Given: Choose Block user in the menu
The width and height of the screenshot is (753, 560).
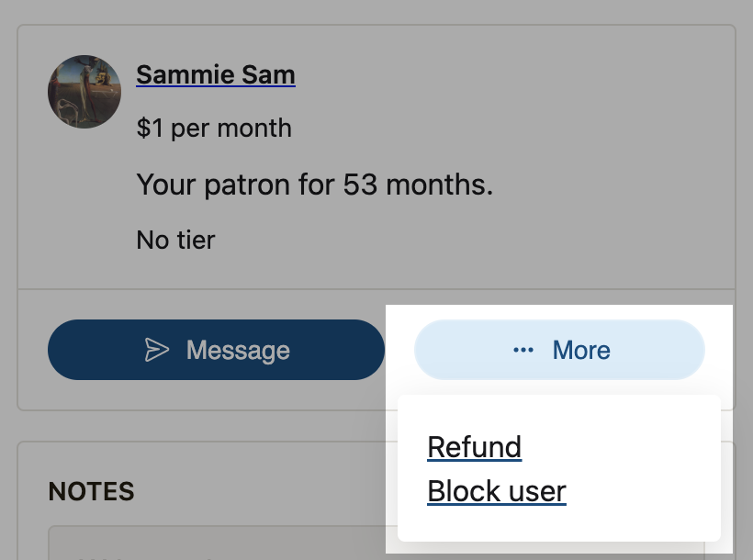Looking at the screenshot, I should click(497, 491).
